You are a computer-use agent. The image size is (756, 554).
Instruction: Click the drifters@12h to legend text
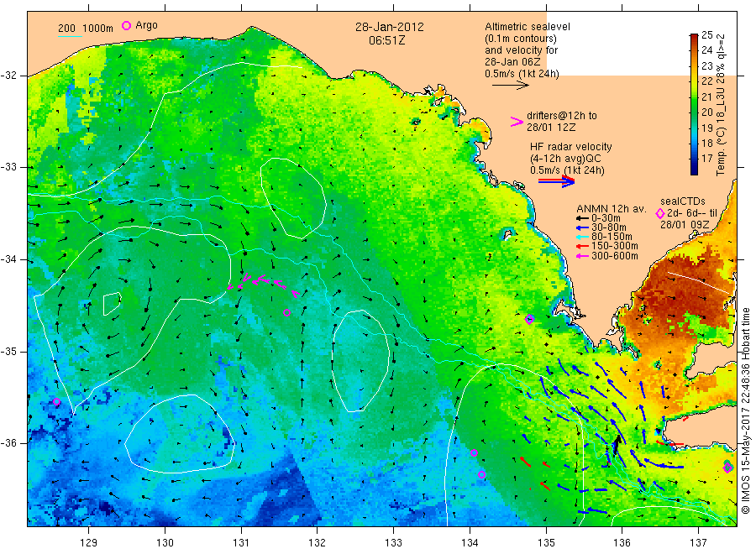(562, 116)
